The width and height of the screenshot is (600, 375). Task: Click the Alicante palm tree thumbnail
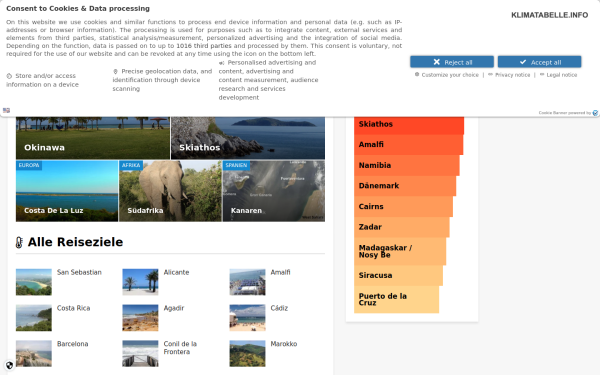pyautogui.click(x=140, y=282)
